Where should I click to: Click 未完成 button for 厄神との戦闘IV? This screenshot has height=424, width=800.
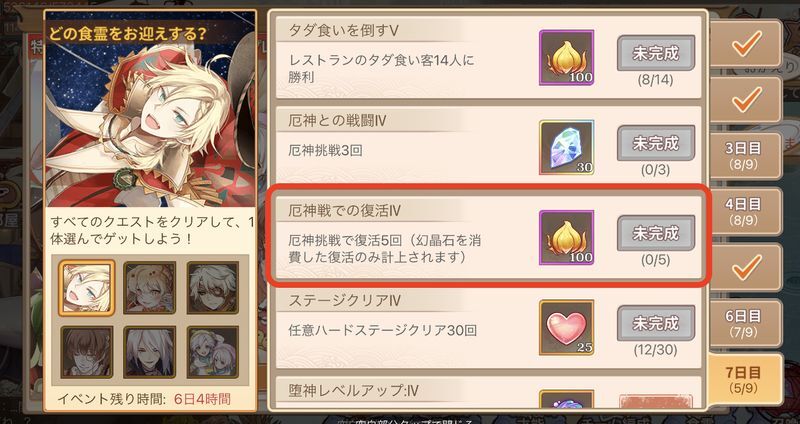click(x=656, y=143)
